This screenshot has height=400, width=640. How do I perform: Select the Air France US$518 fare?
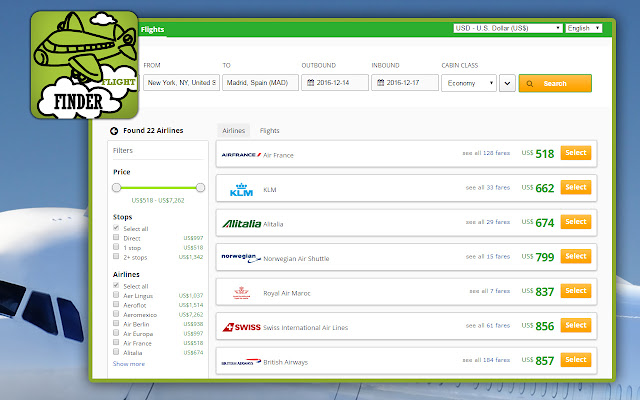tap(576, 153)
